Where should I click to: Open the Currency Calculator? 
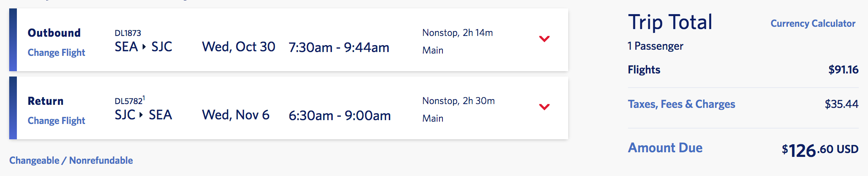(x=813, y=23)
